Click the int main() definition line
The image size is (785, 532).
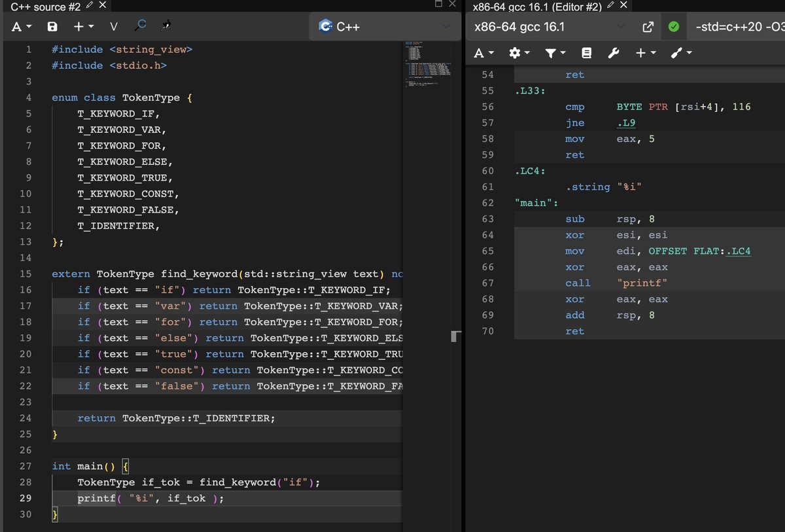[x=91, y=467]
